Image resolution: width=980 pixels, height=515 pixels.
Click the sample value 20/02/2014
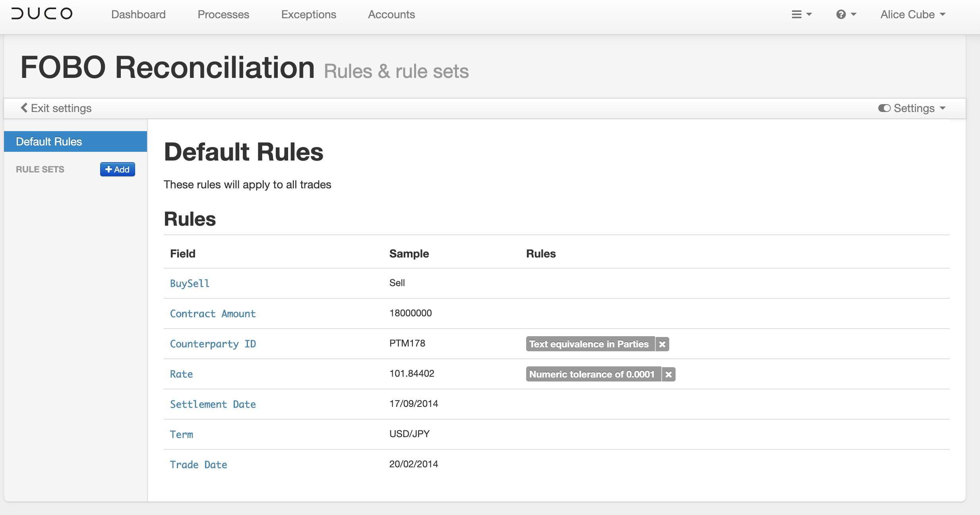(414, 464)
